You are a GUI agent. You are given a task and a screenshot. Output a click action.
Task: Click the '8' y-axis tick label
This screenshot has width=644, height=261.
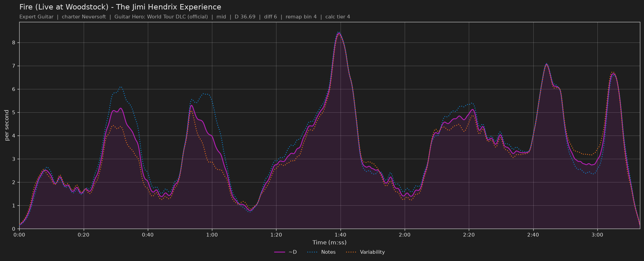[14, 43]
